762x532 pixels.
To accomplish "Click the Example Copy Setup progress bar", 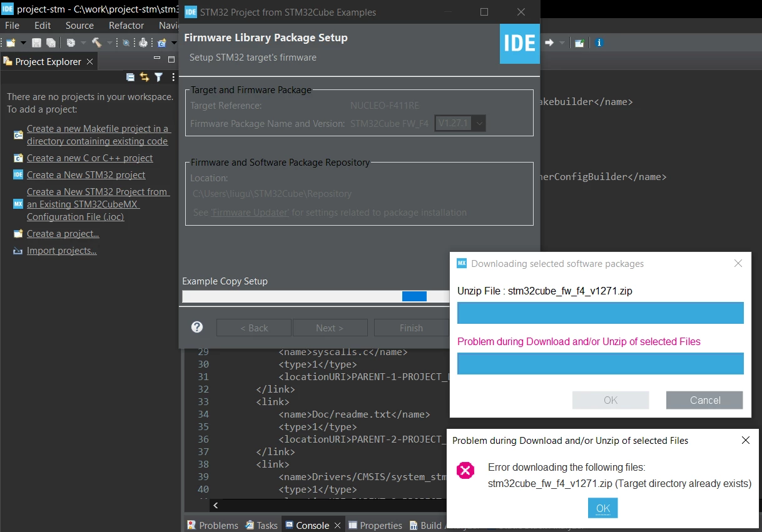I will [316, 296].
